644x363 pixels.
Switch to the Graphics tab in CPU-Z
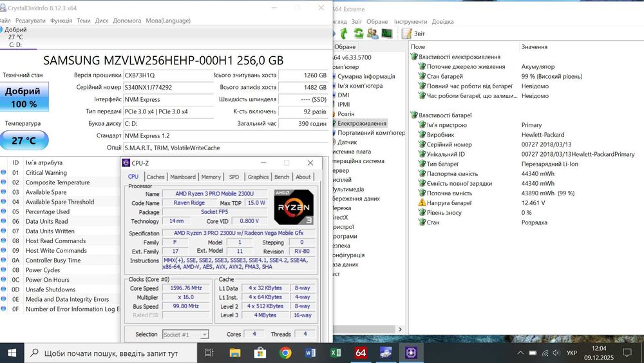coord(258,177)
